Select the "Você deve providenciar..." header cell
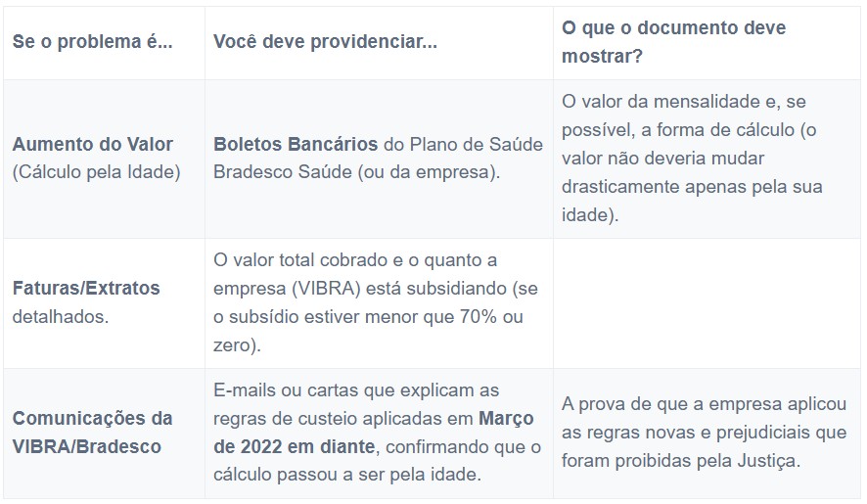 pos(325,43)
